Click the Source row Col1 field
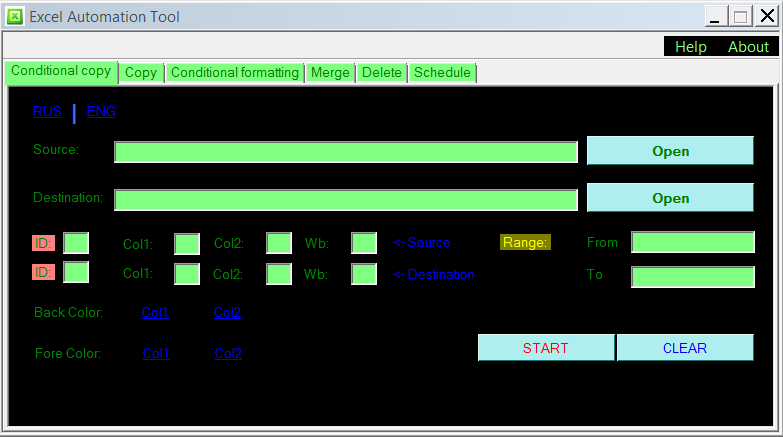Viewport: 783px width, 437px height. [187, 244]
